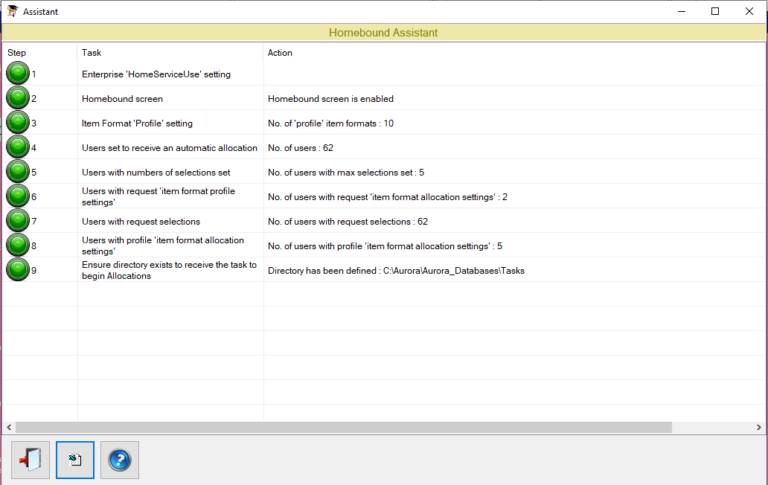The height and width of the screenshot is (485, 768).
Task: Click 'Directory has been defined' path cell
Action: click(x=396, y=270)
